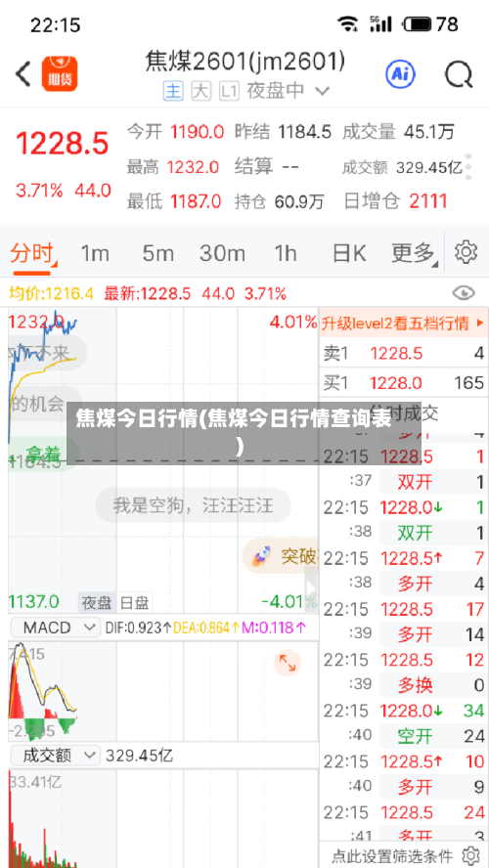This screenshot has height=868, width=489.
Task: Tap the three-dot more options icon
Action: pyautogui.click(x=468, y=166)
